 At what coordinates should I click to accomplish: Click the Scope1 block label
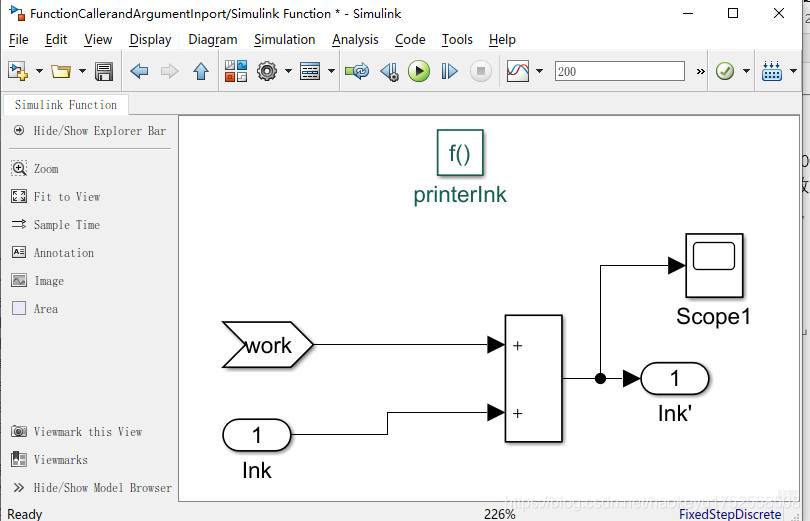pyautogui.click(x=713, y=317)
